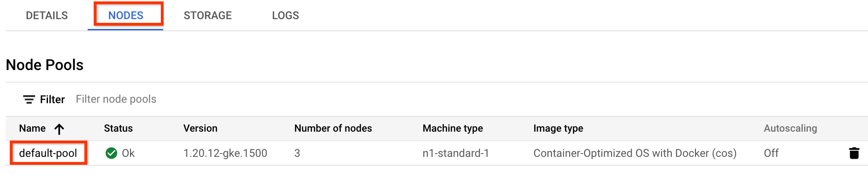Click the n1-standard-1 machine type cell
The height and width of the screenshot is (183, 868).
pyautogui.click(x=456, y=153)
